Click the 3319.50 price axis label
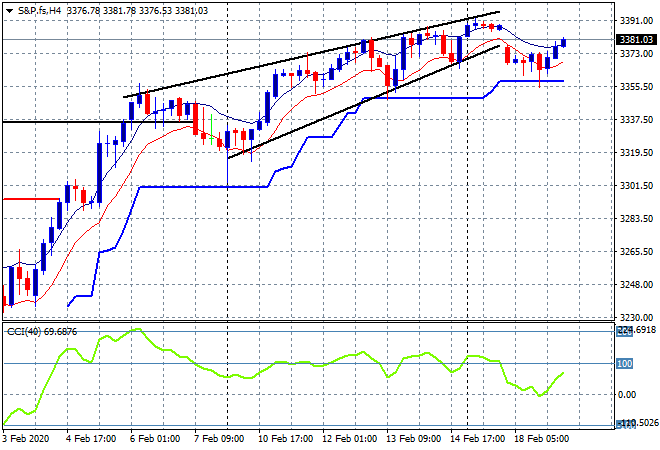Screen dimensions: 660x450 [636, 152]
